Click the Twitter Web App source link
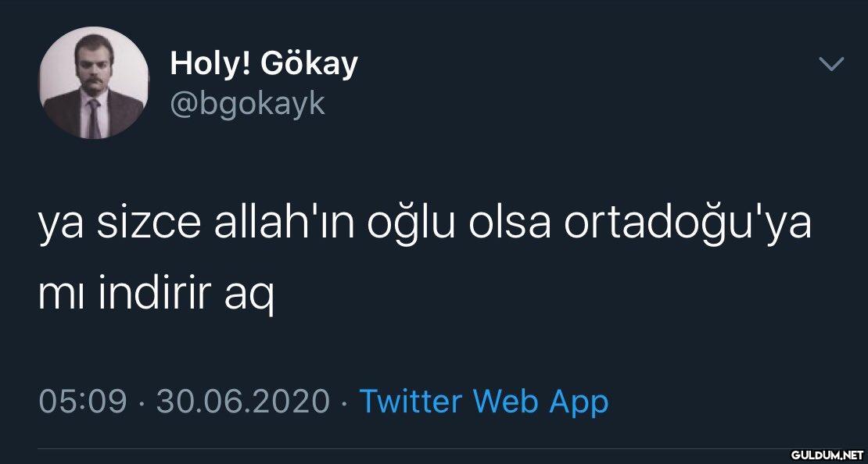This screenshot has width=868, height=464. click(x=484, y=402)
